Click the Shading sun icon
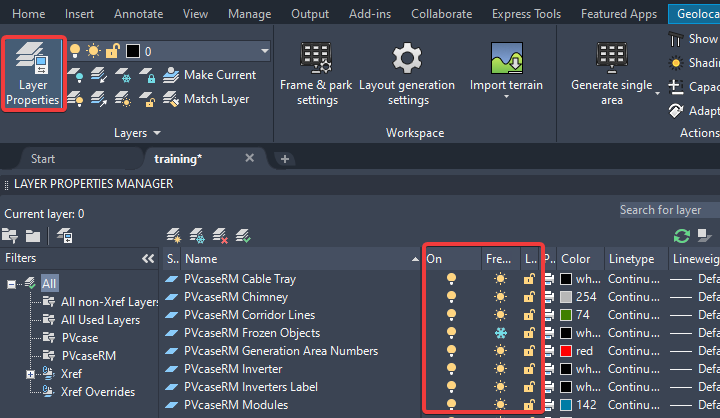720x418 pixels. coord(675,63)
